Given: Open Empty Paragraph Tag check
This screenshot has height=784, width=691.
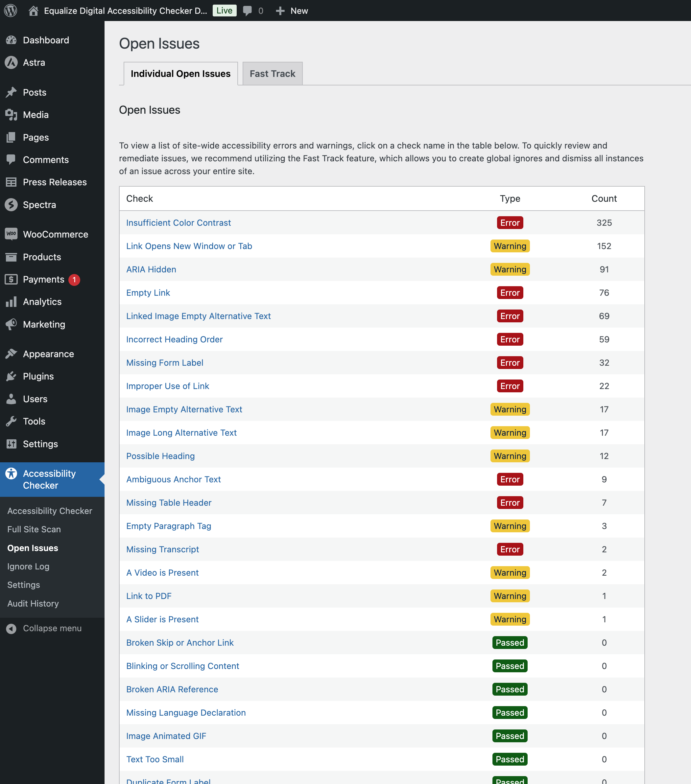Looking at the screenshot, I should 169,526.
